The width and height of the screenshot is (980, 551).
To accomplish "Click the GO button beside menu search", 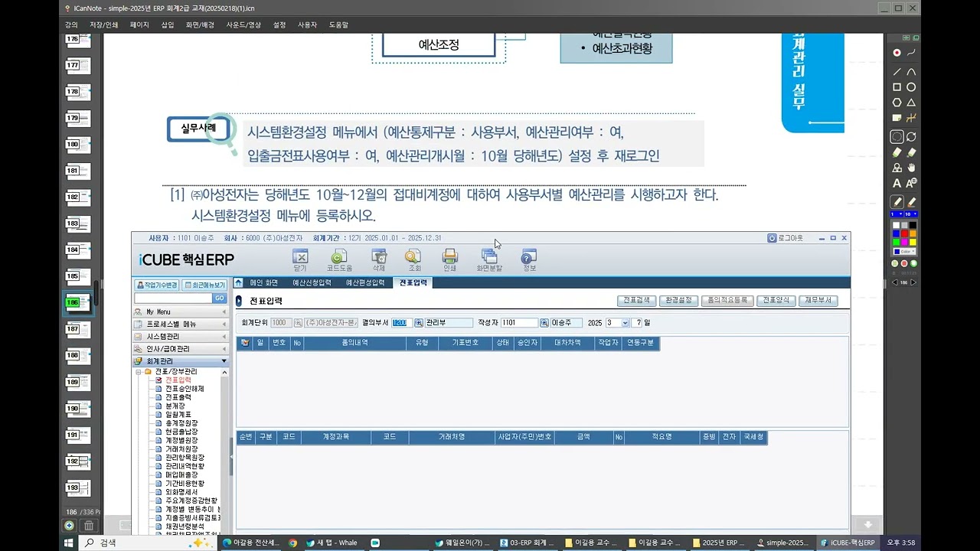I will [219, 298].
